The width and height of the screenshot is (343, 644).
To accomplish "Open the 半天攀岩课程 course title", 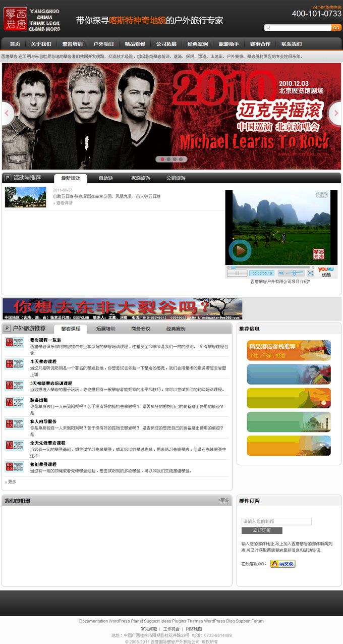I will pyautogui.click(x=43, y=361).
